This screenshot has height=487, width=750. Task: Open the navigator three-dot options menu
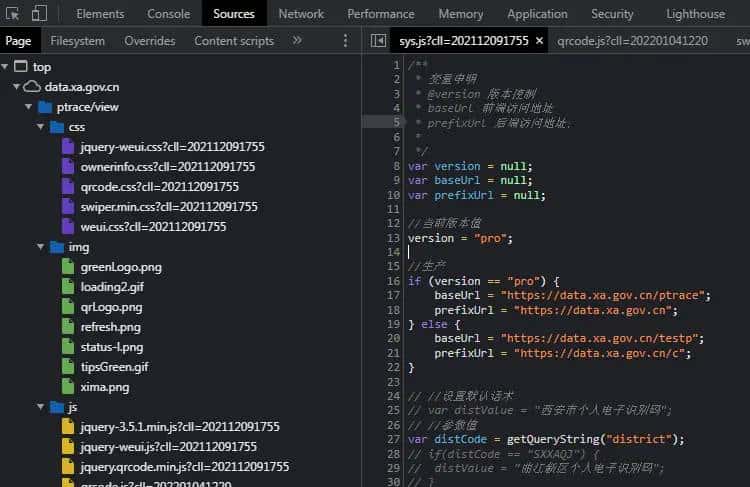pos(346,41)
